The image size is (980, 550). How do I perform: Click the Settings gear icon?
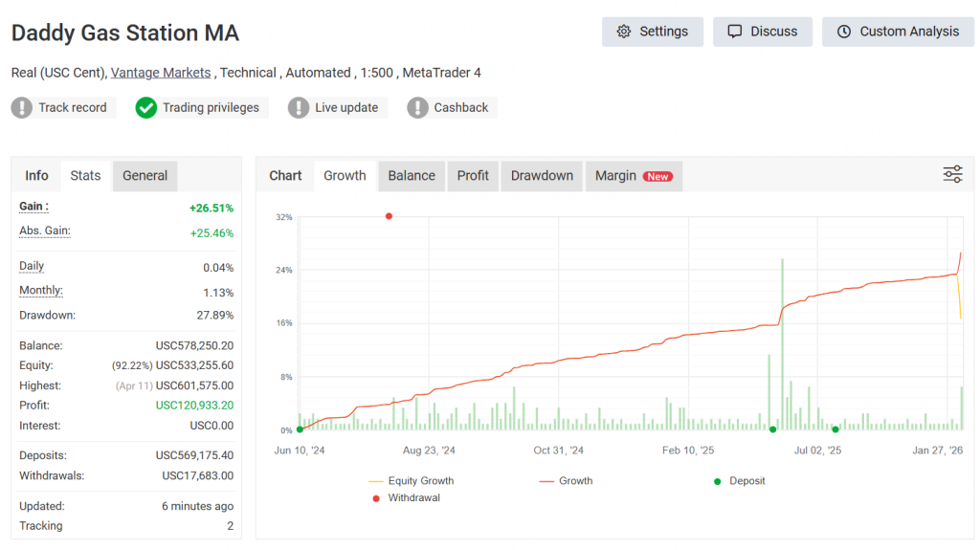[624, 32]
